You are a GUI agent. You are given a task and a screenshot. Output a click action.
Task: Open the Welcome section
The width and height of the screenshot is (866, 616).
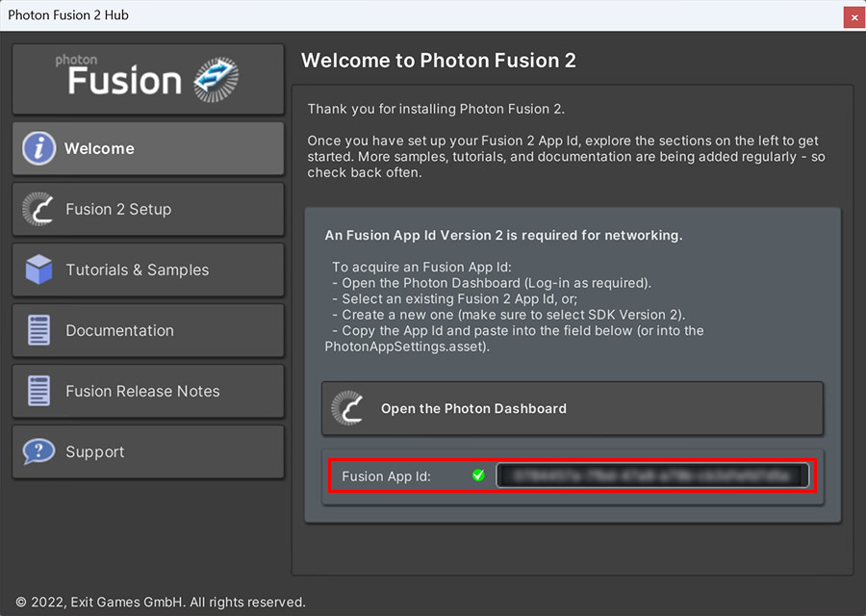148,148
